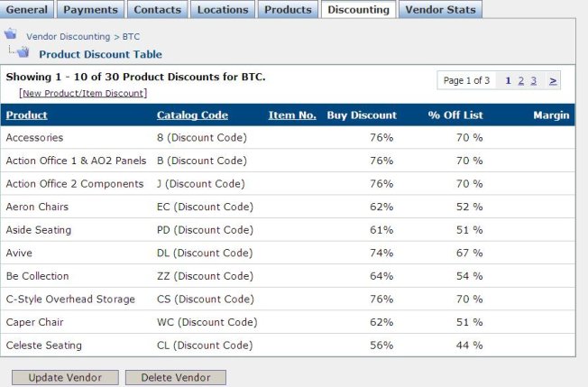The width and height of the screenshot is (588, 387).
Task: Select the Vendor Stats tab
Action: click(x=441, y=9)
